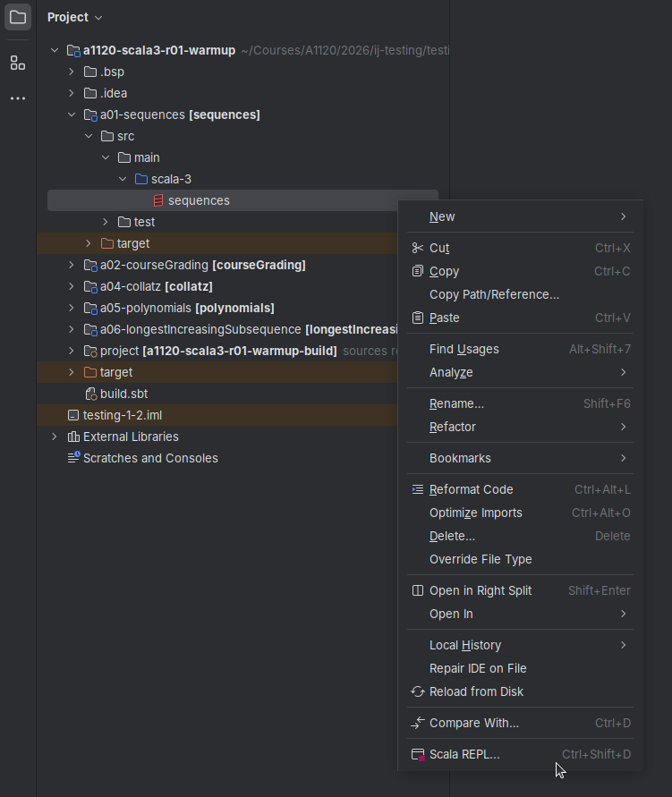The image size is (672, 797).
Task: Select Find Usages in context menu
Action: point(464,349)
